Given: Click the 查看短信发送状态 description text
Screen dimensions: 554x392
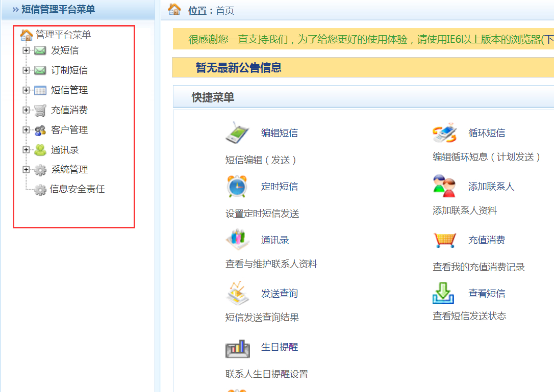Looking at the screenshot, I should 469,316.
